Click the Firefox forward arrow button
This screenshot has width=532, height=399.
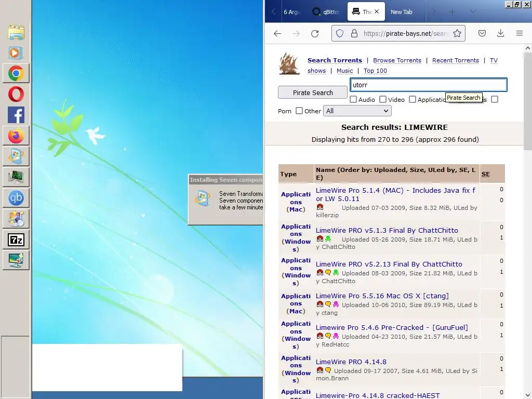coord(296,33)
